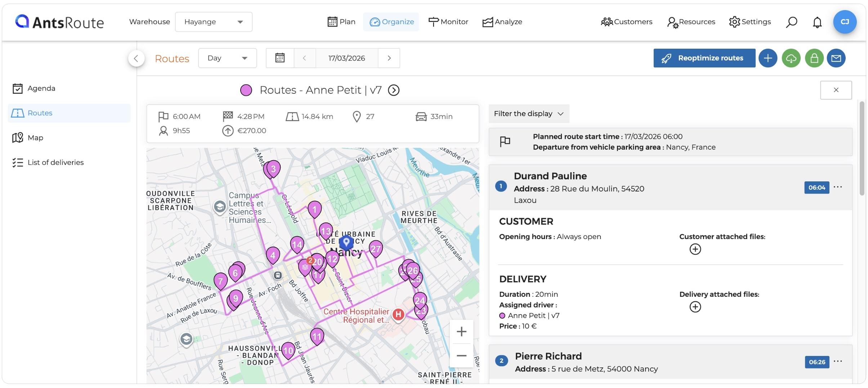
Task: Switch to the Monitor tab
Action: (448, 22)
